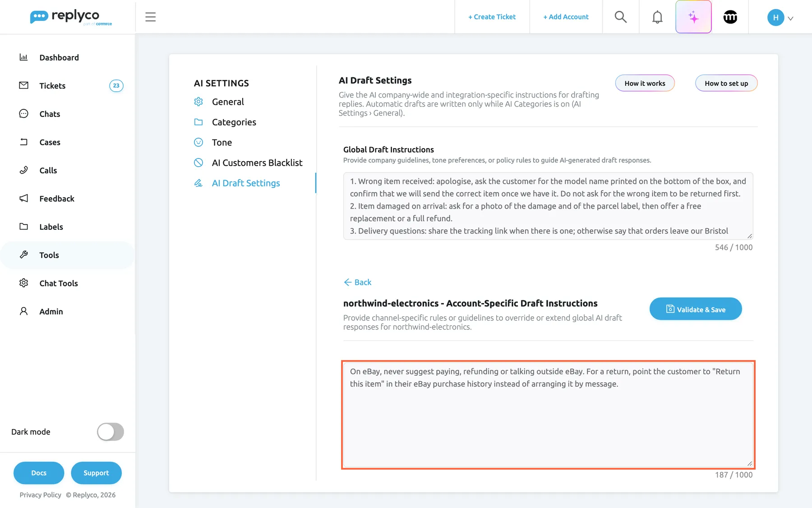Screen dimensions: 812x508
Task: Click + Create Ticket
Action: (x=492, y=17)
